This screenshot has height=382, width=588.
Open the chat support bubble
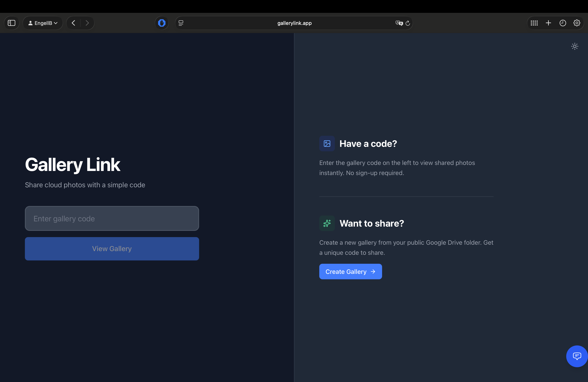coord(577,356)
